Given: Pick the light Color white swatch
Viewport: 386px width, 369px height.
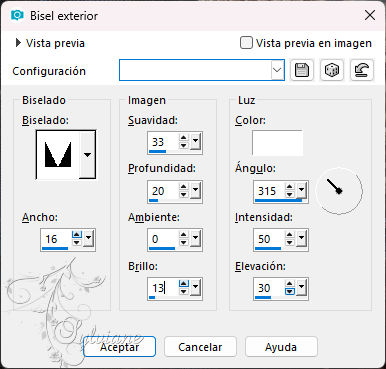Looking at the screenshot, I should point(277,143).
